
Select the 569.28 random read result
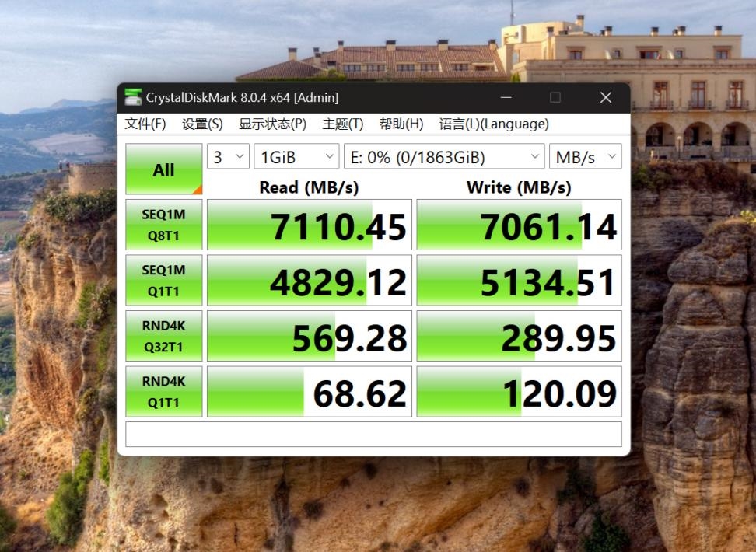(x=310, y=336)
